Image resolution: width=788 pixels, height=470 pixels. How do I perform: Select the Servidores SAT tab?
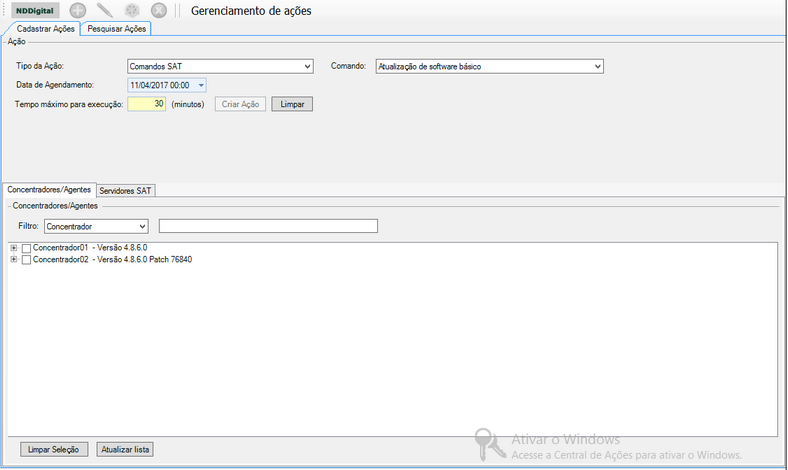(x=125, y=191)
